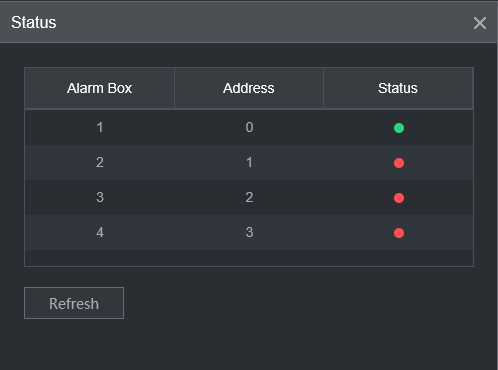Image resolution: width=498 pixels, height=370 pixels.
Task: Select Alarm Box number 1 cell
Action: pos(100,127)
